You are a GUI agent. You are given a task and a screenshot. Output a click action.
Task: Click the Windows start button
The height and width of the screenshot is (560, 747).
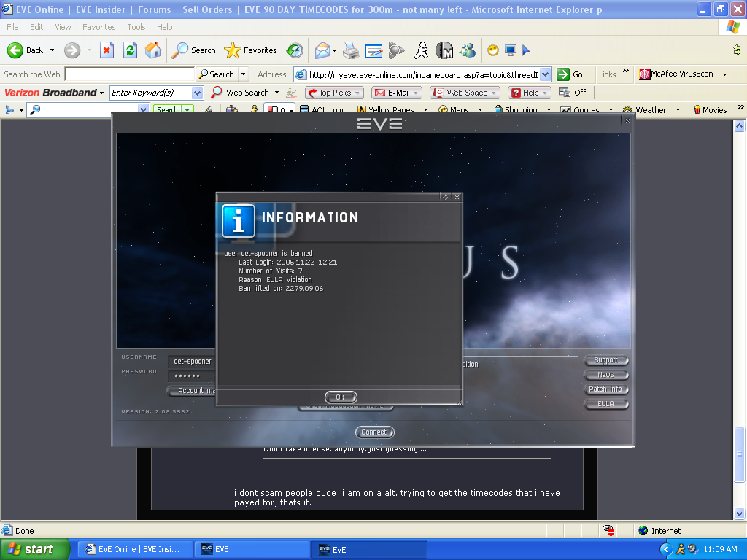(34, 549)
